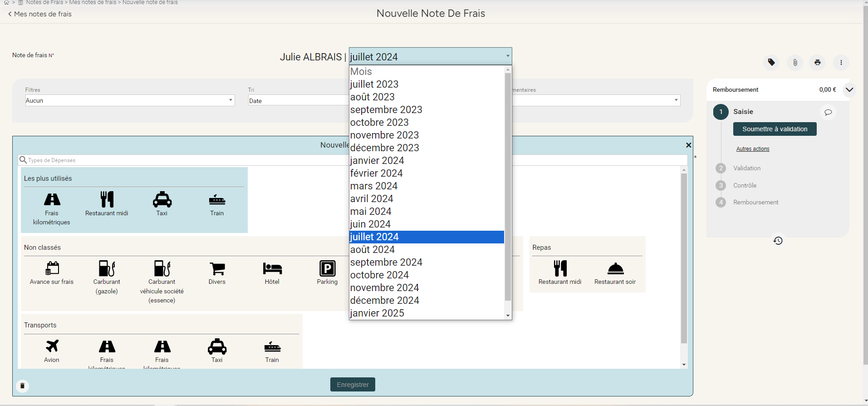Screen dimensions: 868x406
Task: Pick Restaurant soir under Repas
Action: (615, 272)
